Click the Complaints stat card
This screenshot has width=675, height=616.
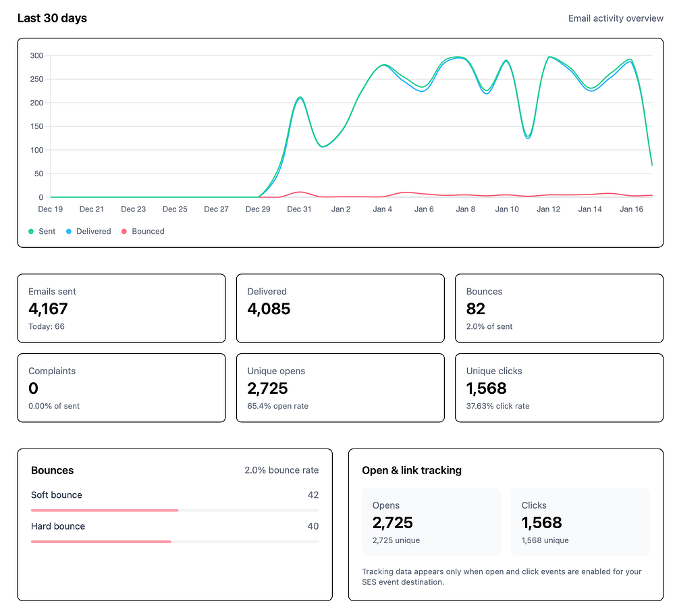pyautogui.click(x=122, y=388)
